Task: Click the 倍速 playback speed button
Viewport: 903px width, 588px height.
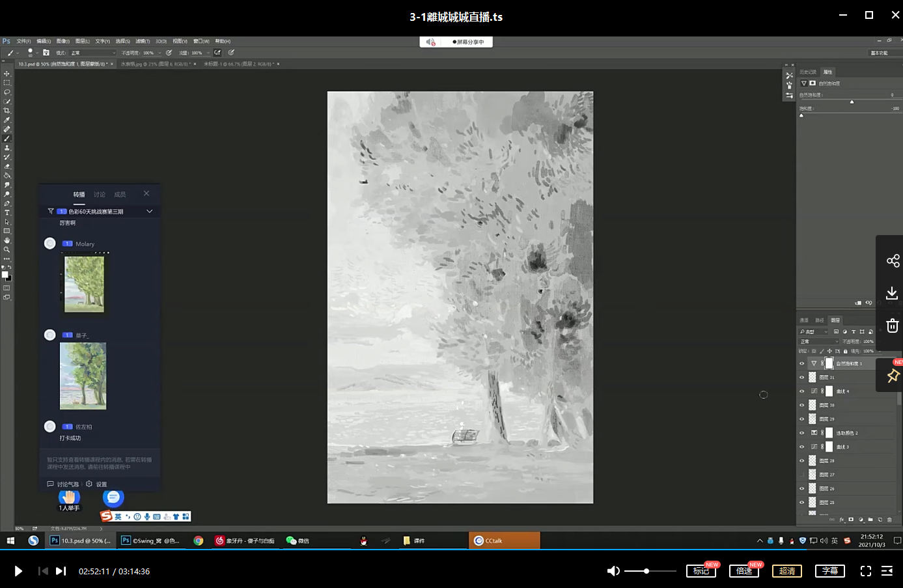Action: [744, 571]
